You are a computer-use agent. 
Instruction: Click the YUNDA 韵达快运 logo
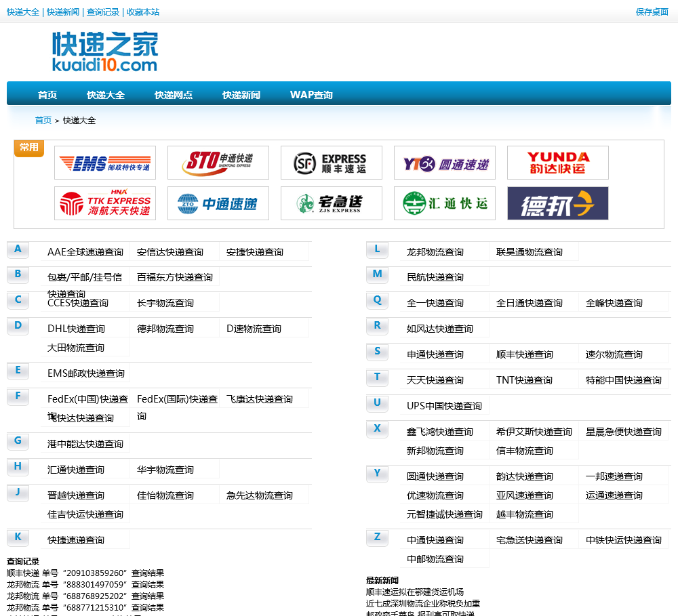558,163
